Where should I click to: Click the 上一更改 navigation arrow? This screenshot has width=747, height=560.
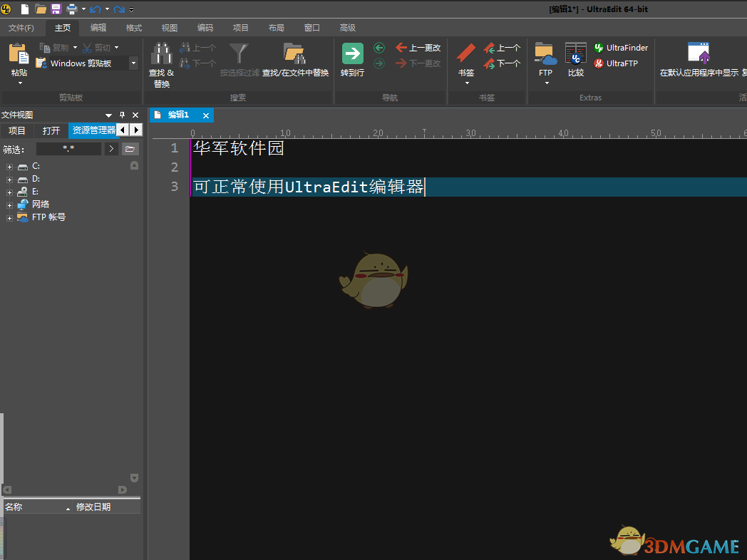pyautogui.click(x=418, y=48)
